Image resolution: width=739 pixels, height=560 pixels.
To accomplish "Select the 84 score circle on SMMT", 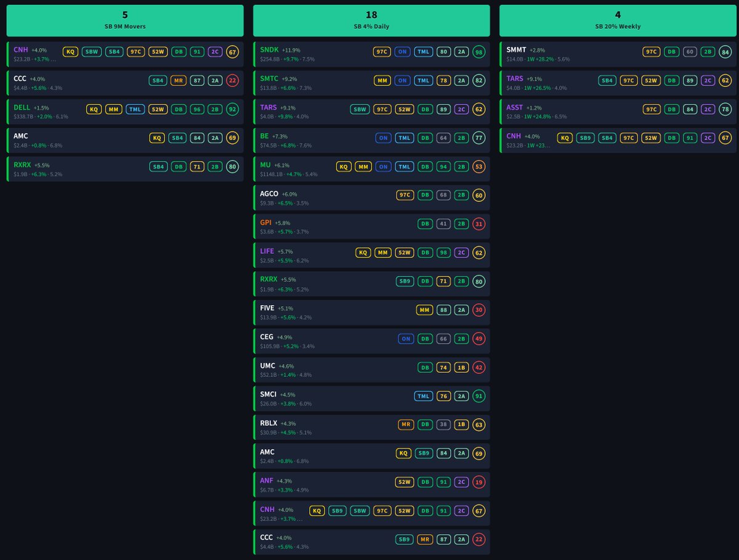I will coord(725,52).
